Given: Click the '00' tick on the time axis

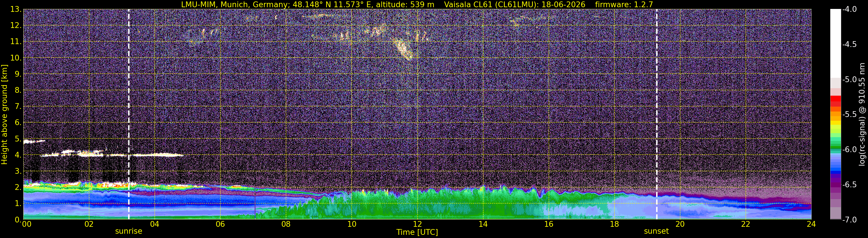Looking at the screenshot, I should pyautogui.click(x=26, y=224).
